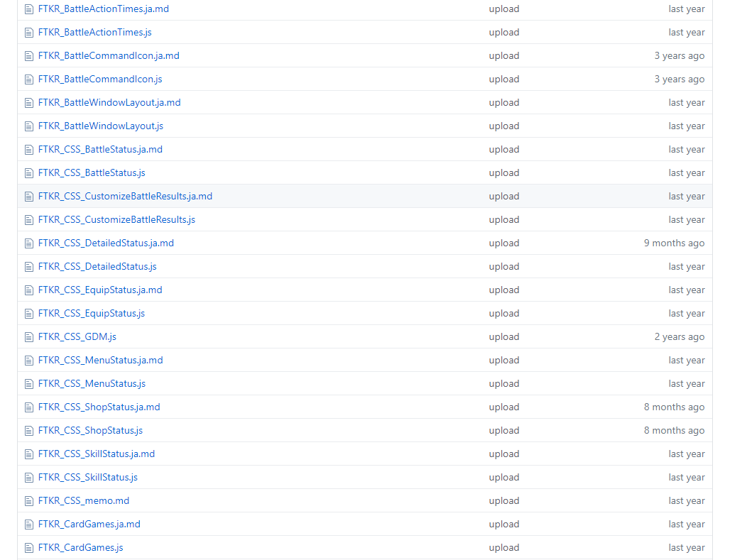The width and height of the screenshot is (747, 560).
Task: Click the file icon beside FTKR_BattleWindowLayout.js
Action: (x=29, y=126)
